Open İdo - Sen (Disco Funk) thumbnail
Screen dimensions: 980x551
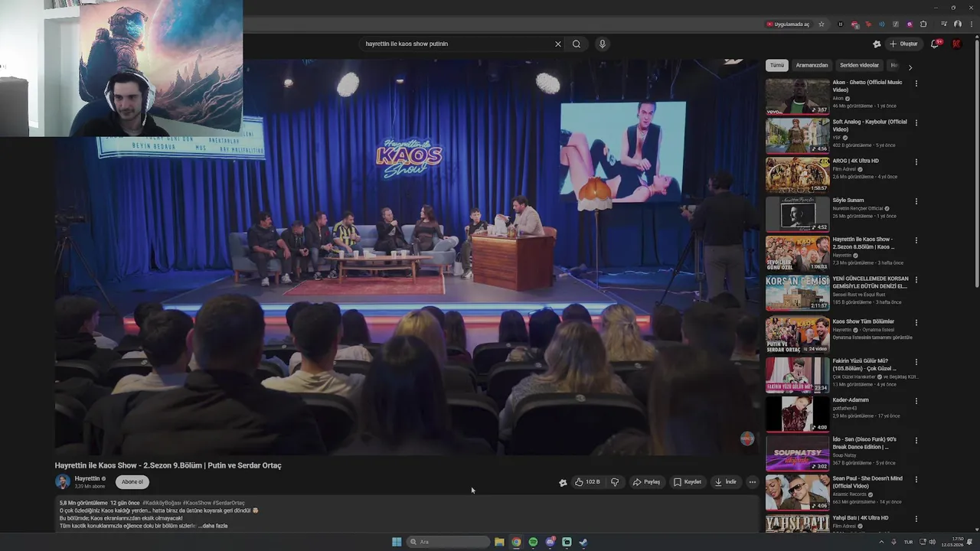point(797,453)
